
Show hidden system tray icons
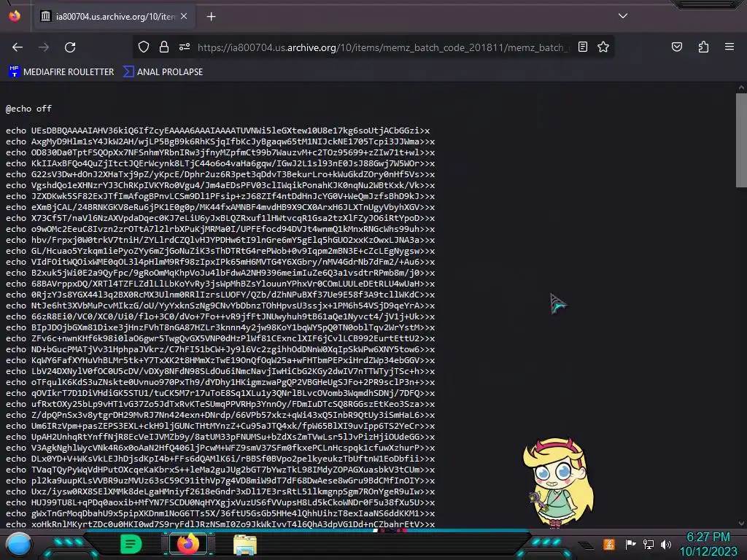click(587, 545)
